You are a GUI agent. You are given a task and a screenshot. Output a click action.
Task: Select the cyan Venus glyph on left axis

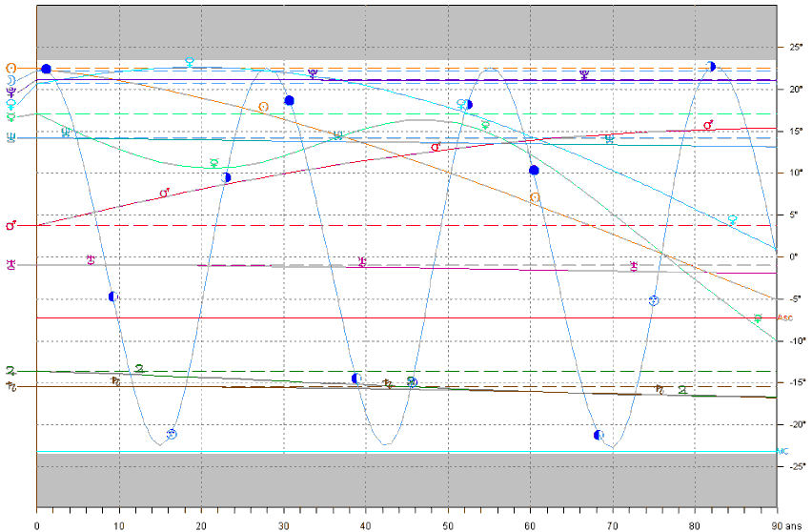[x=10, y=104]
